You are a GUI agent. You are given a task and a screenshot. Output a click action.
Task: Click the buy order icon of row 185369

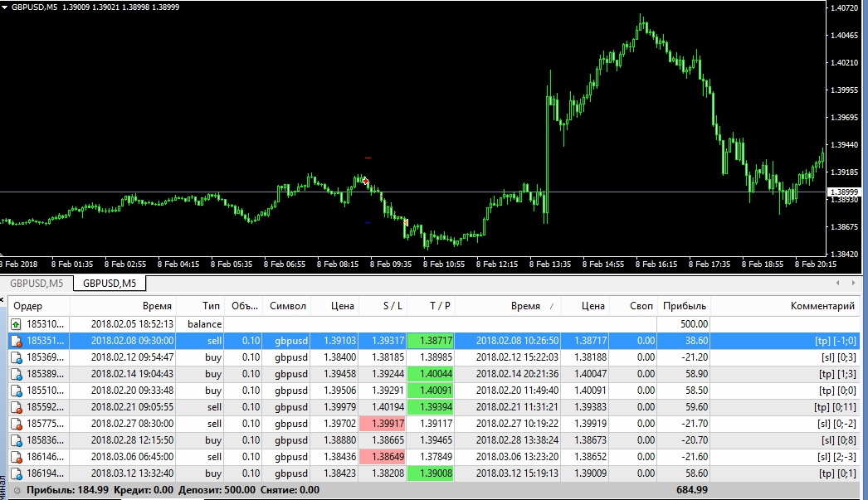click(x=16, y=357)
